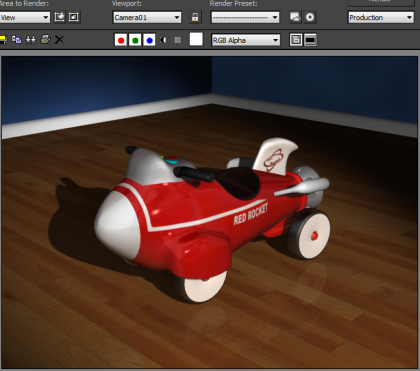Toggle Display Alpha Channel icon
420x371 pixels.
163,40
